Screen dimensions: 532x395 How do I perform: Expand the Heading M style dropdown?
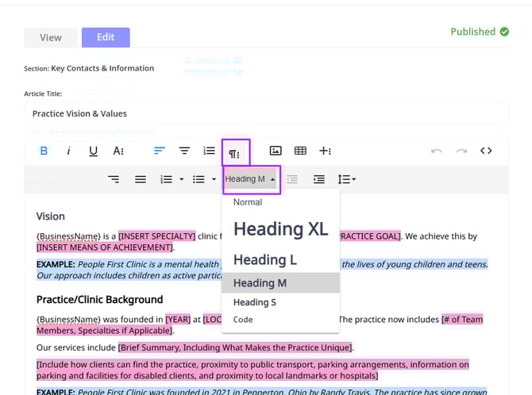coord(250,179)
